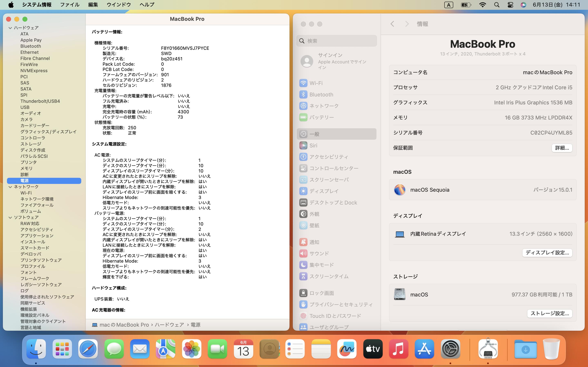The image size is (588, 367).
Task: Open コントロールセンター settings pane
Action: click(x=333, y=168)
